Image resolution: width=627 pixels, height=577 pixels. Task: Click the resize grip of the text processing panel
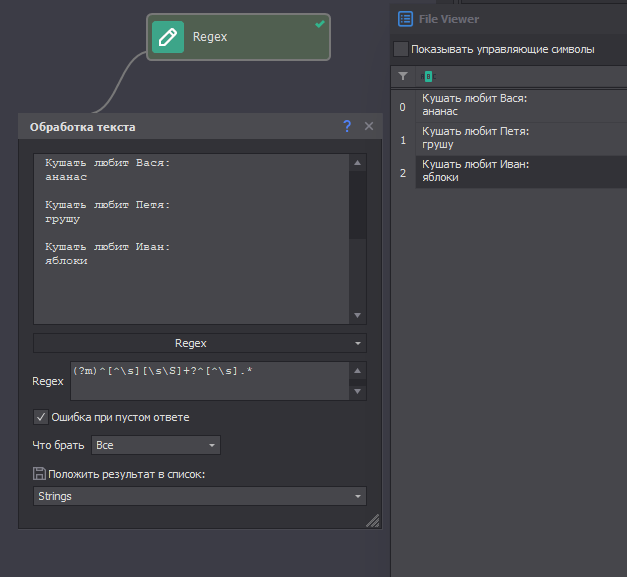[372, 520]
